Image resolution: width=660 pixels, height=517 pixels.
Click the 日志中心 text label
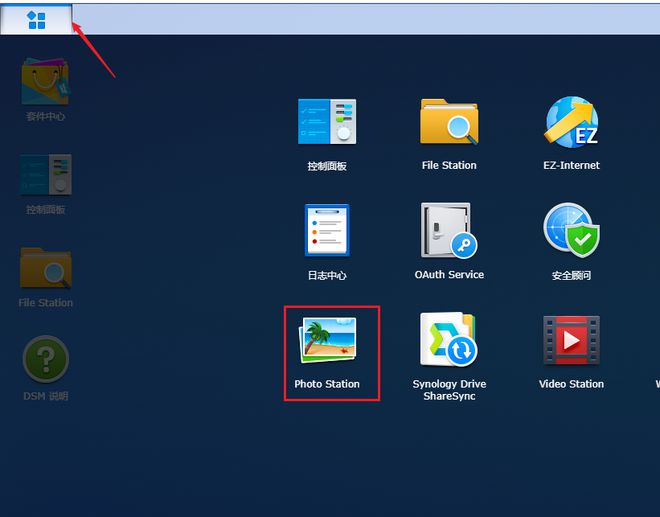point(327,275)
